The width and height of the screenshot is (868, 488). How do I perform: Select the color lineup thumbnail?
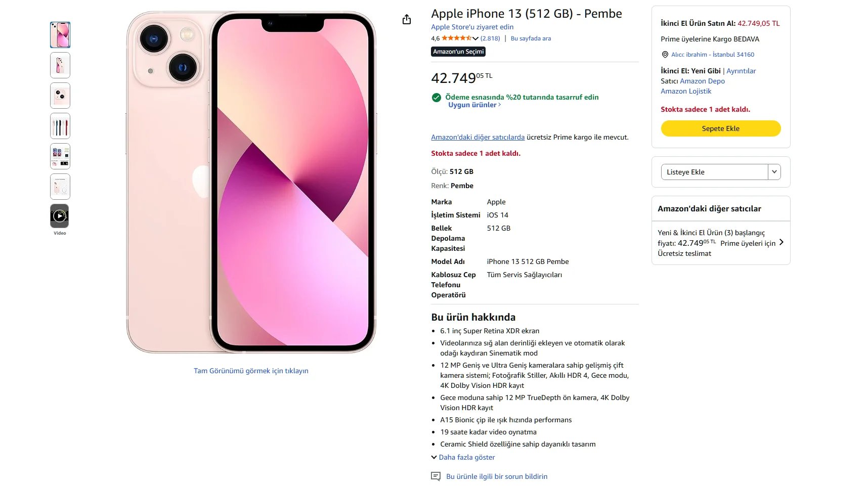click(x=60, y=126)
